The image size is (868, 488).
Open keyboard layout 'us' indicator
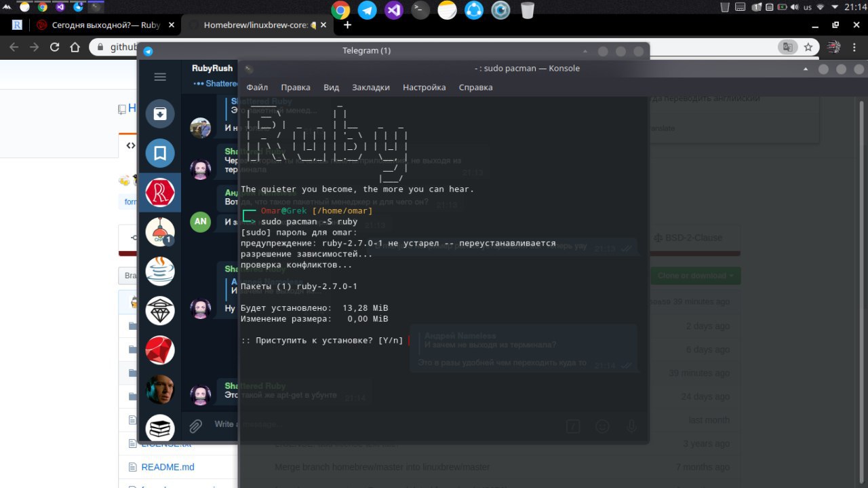[808, 7]
